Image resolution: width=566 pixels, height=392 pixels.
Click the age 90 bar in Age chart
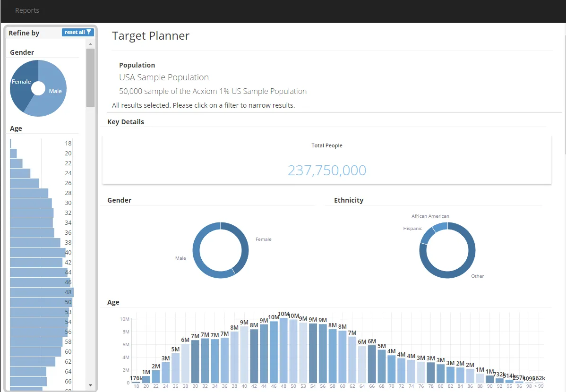pos(489,379)
